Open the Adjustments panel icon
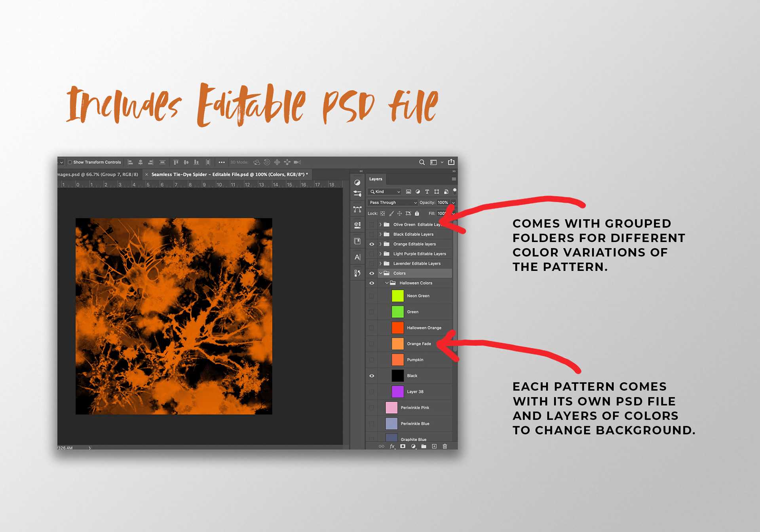The image size is (760, 532). (357, 182)
